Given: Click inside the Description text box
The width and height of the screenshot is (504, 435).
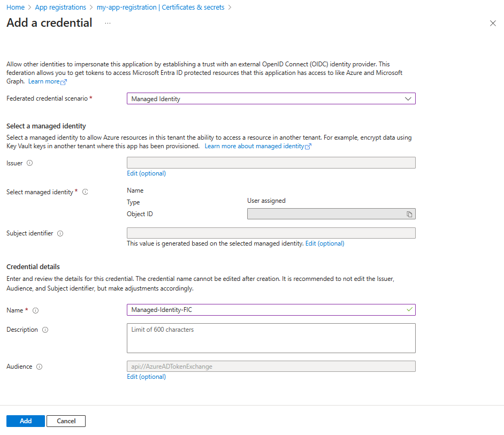Looking at the screenshot, I should point(270,338).
